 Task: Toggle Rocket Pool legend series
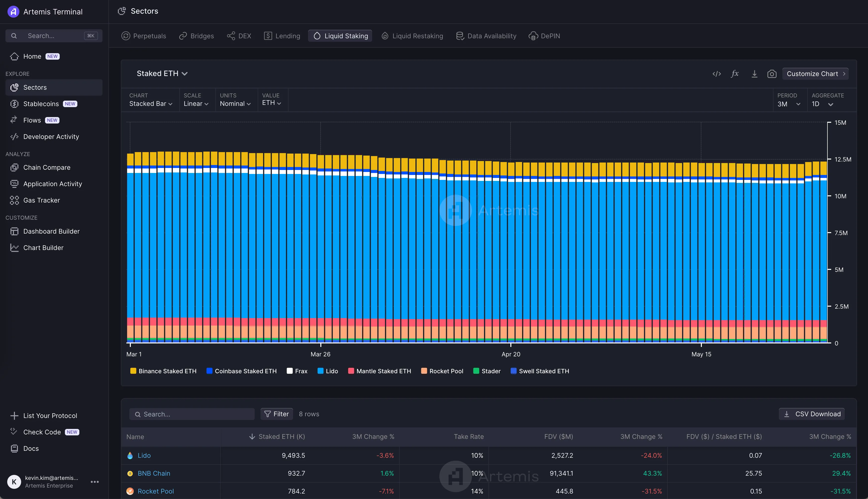coord(442,371)
